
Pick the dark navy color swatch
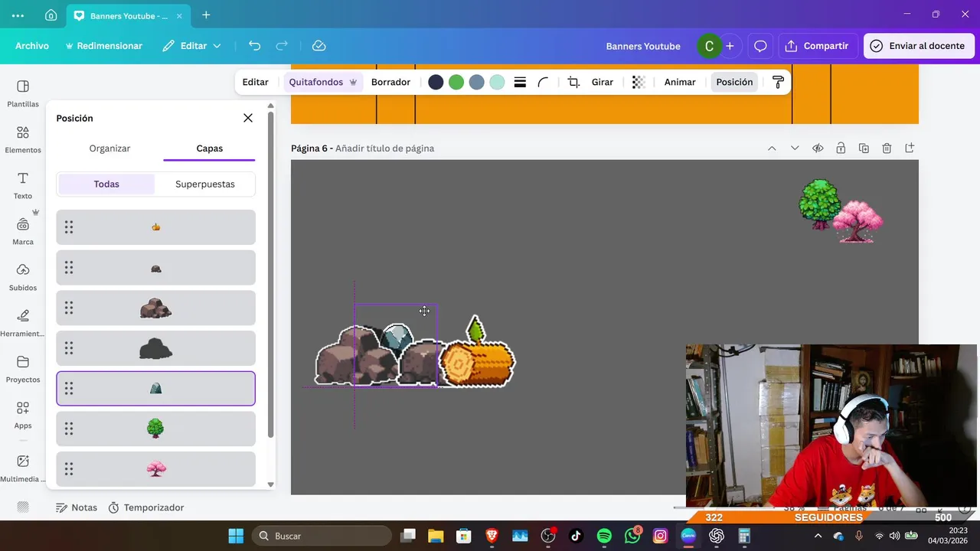pyautogui.click(x=436, y=82)
